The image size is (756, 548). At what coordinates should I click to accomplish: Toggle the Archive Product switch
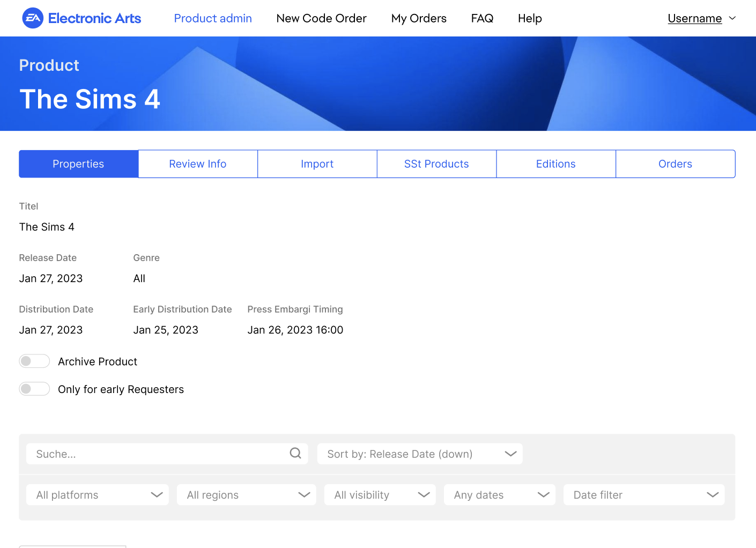tap(34, 361)
